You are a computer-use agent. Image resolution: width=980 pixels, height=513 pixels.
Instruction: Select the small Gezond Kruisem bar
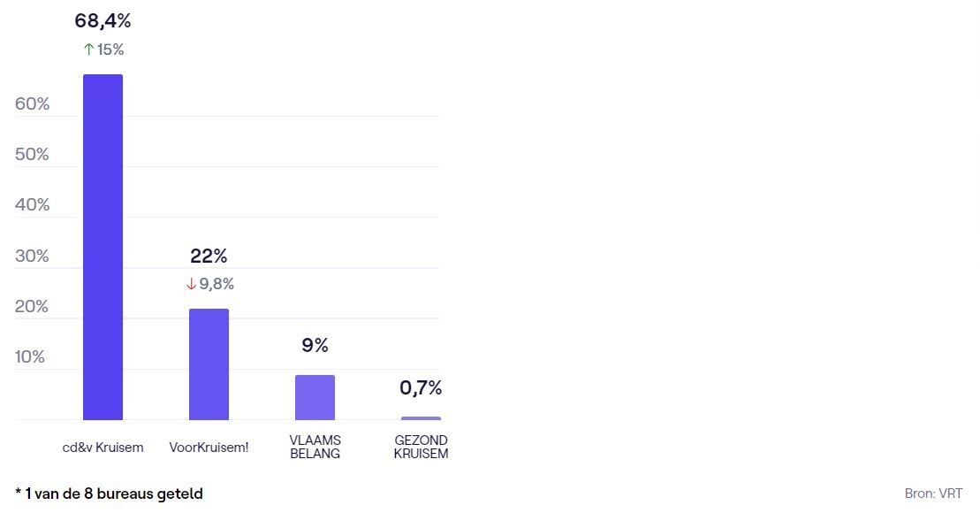point(421,417)
